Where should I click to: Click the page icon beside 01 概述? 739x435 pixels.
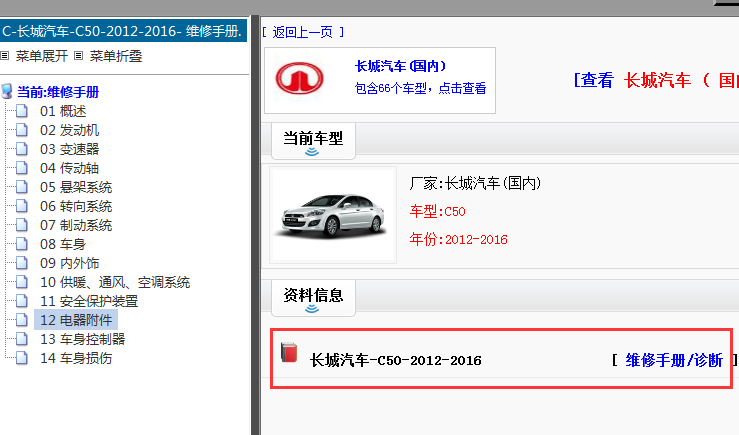tap(22, 111)
